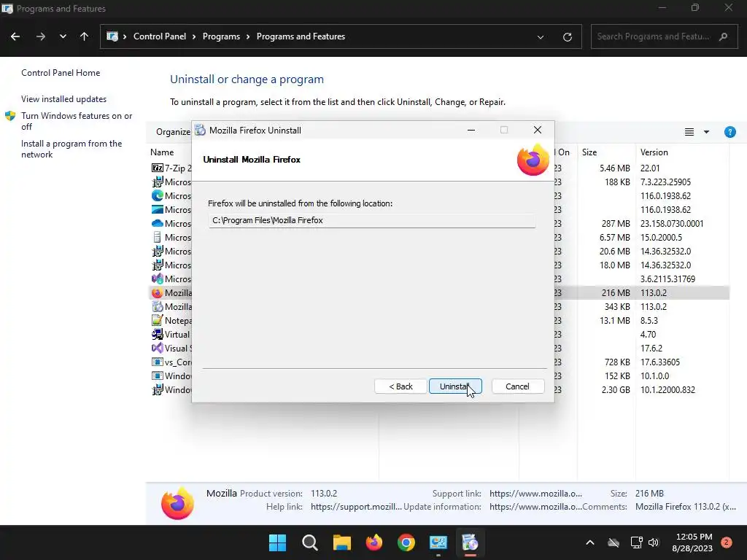Click the search magnifier icon in search box

coord(723,36)
